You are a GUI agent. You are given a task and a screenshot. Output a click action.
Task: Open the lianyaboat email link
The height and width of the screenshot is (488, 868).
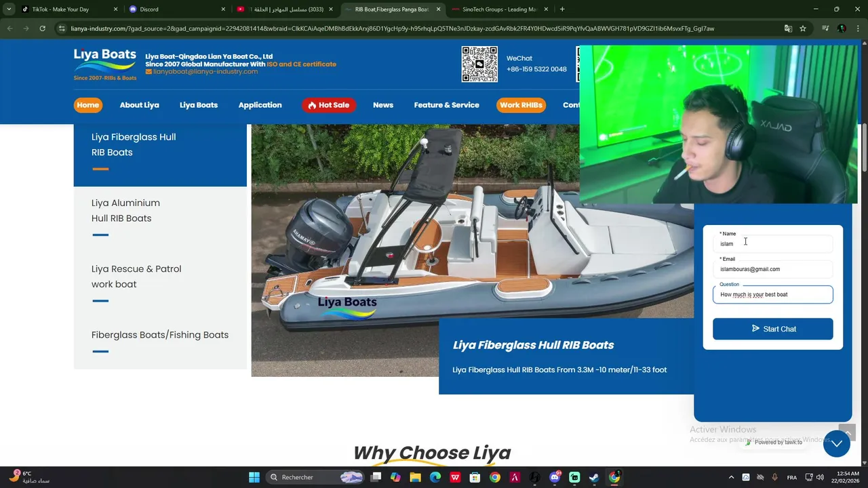pos(201,71)
